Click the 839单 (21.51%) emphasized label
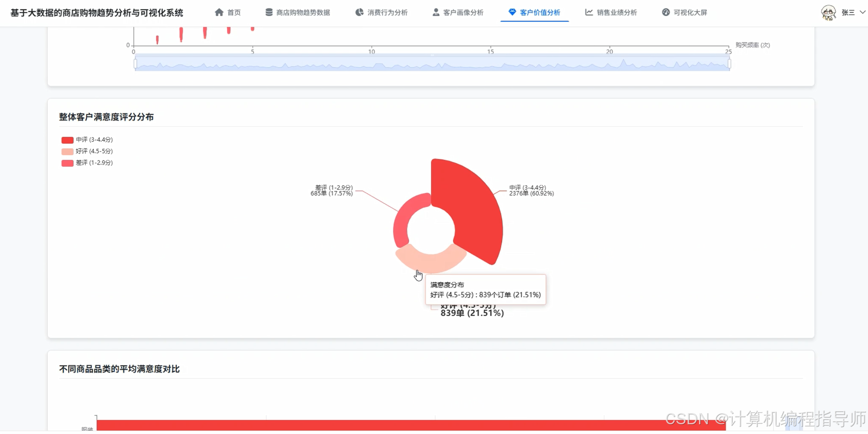The image size is (868, 434). pyautogui.click(x=472, y=313)
